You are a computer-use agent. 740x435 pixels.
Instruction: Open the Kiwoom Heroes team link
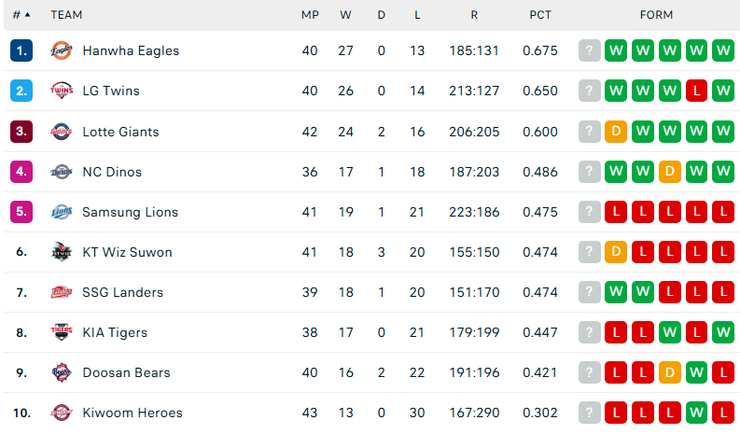tap(132, 412)
